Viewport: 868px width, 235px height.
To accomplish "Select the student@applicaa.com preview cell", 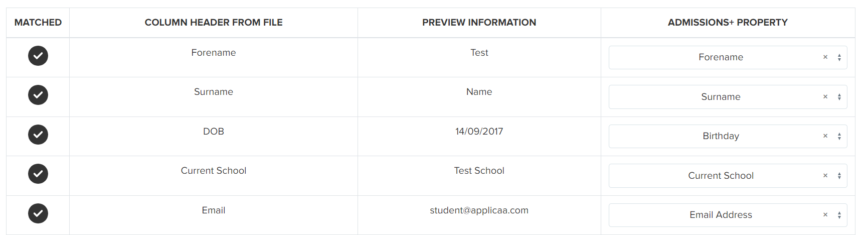I will (479, 210).
